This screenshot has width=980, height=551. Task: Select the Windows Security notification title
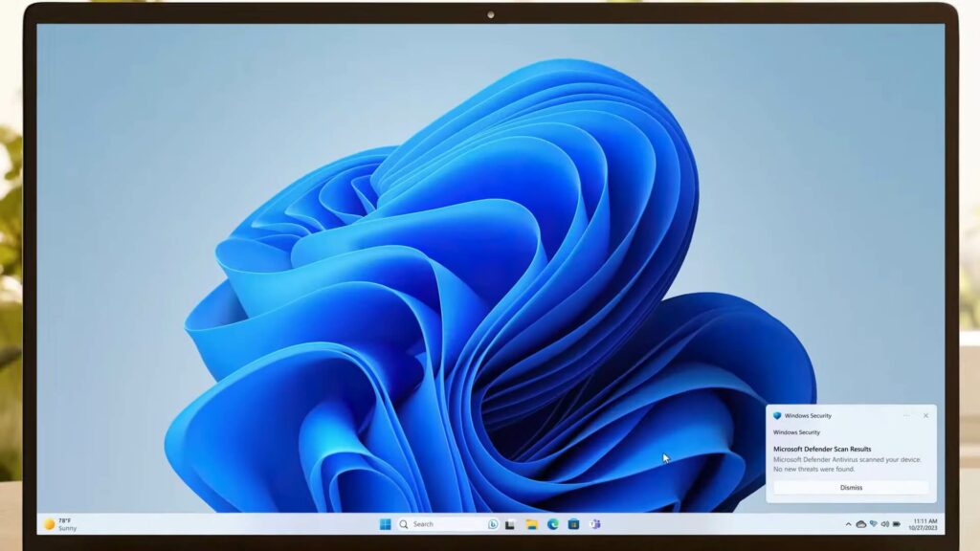[807, 416]
